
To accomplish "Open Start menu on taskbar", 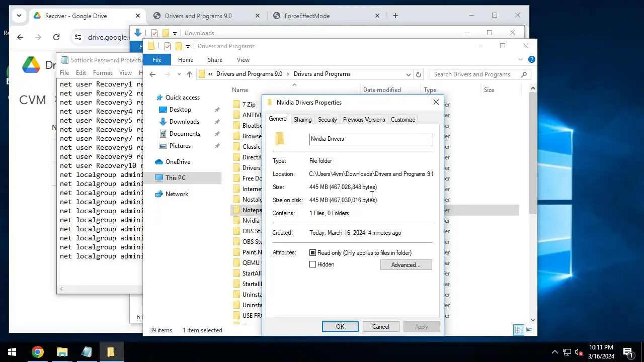I will pyautogui.click(x=12, y=352).
